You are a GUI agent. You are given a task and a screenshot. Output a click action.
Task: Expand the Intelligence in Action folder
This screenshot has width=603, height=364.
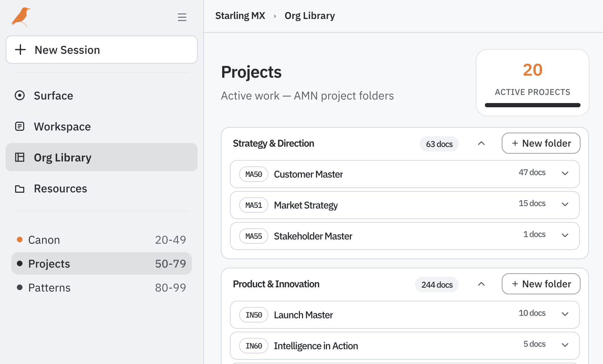(x=565, y=345)
